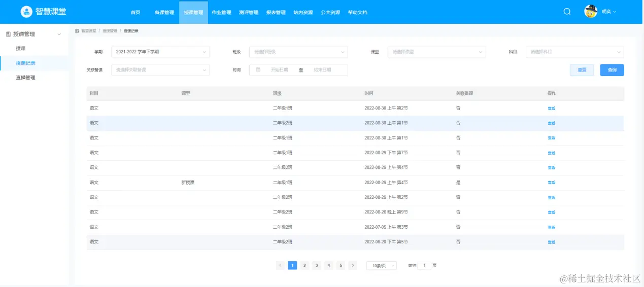Click the 授课管理 sidebar book icon
Screen dimensions: 644x287
8,34
